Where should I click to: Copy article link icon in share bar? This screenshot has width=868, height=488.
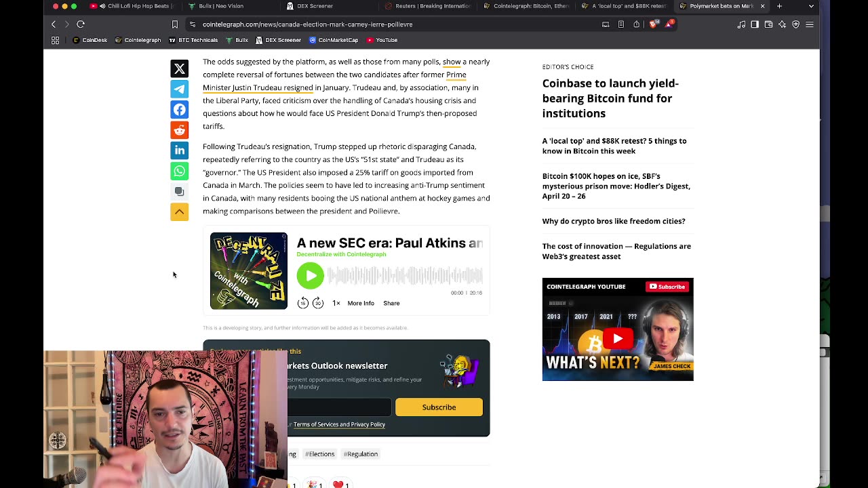pos(179,191)
